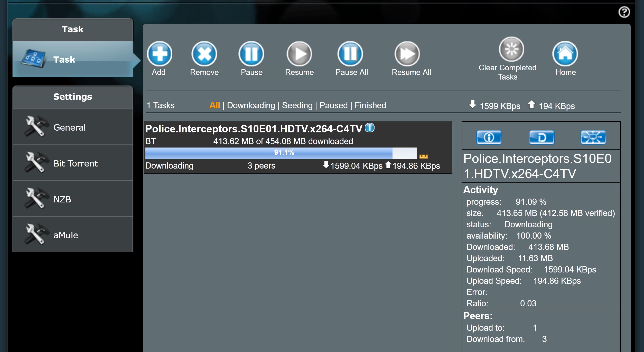The height and width of the screenshot is (352, 644).
Task: Filter tasks by Downloading
Action: click(x=251, y=105)
